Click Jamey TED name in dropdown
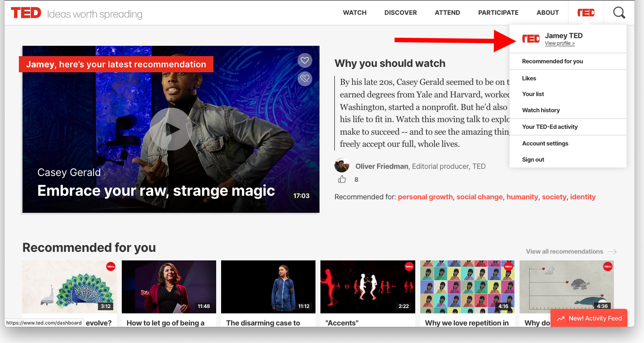 [564, 35]
